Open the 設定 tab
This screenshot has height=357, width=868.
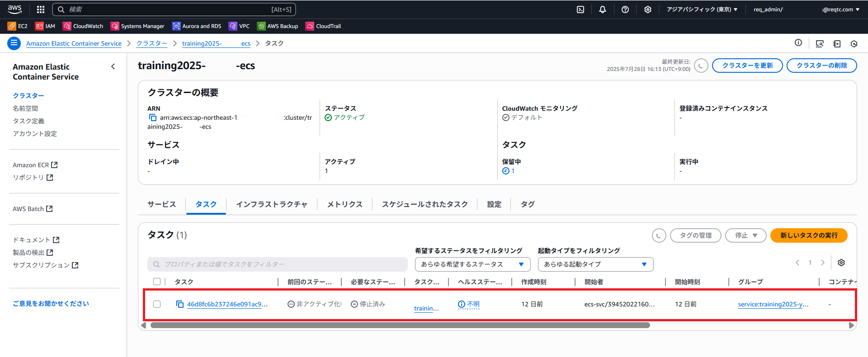494,204
